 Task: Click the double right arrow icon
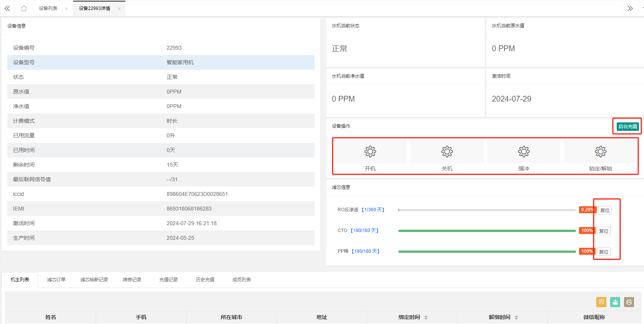(x=630, y=8)
